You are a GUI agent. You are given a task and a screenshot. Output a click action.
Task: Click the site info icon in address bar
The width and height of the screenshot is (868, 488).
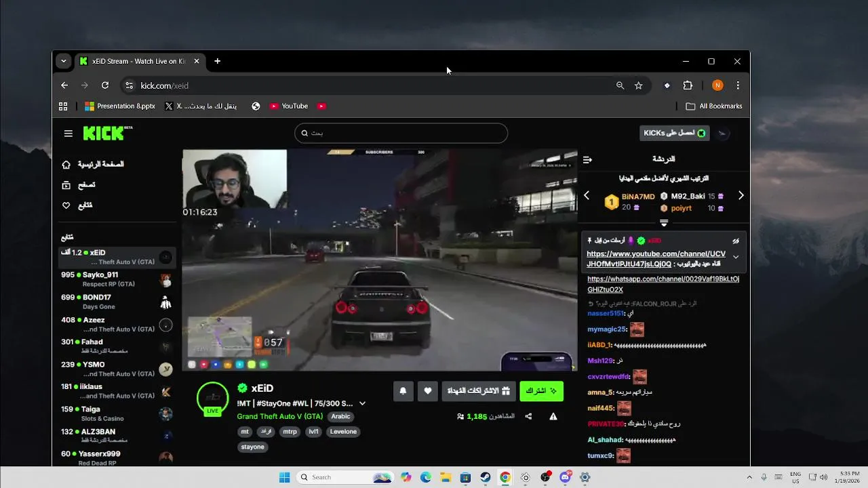coord(130,85)
